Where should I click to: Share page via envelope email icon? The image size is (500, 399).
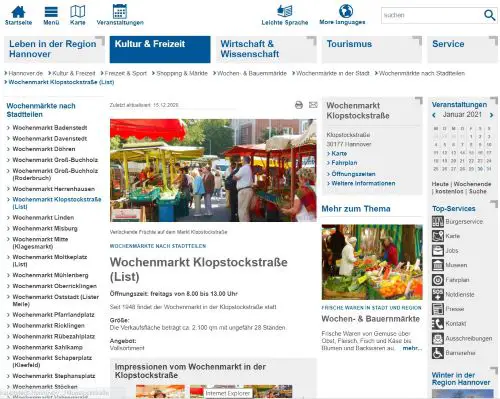pos(313,105)
